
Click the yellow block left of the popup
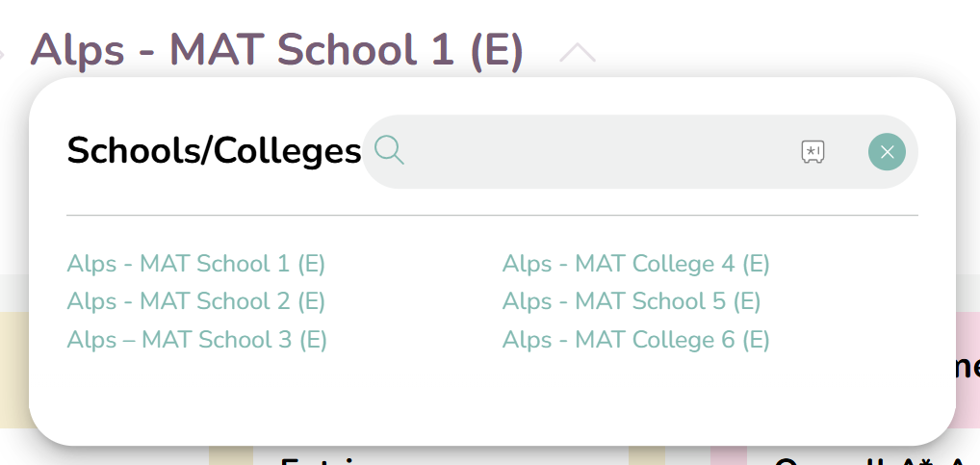coord(14,370)
